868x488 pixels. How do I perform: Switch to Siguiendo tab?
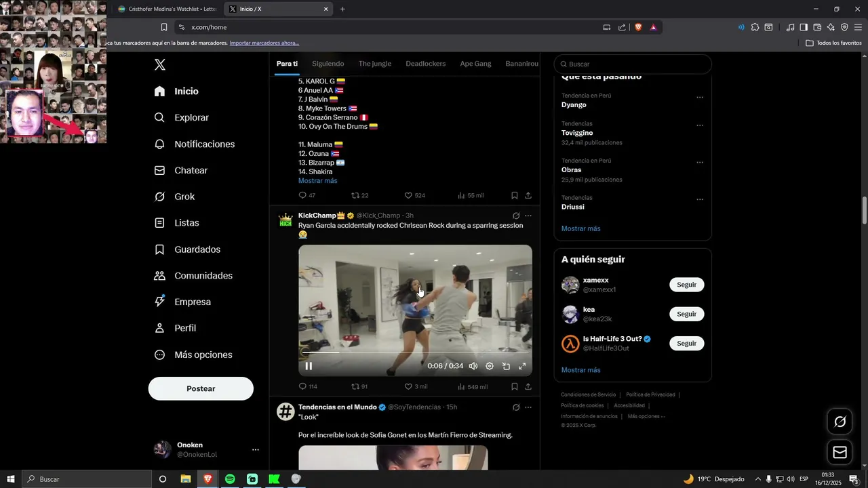[x=328, y=64]
